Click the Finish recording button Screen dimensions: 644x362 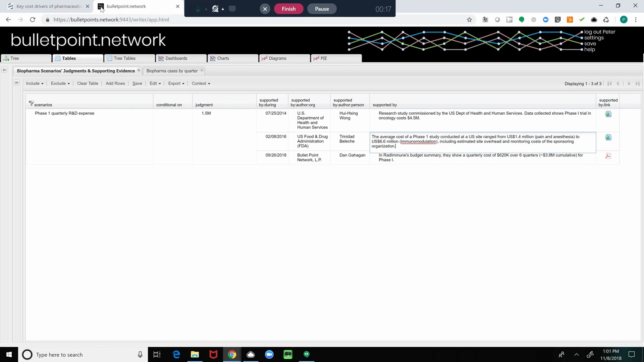click(x=288, y=9)
